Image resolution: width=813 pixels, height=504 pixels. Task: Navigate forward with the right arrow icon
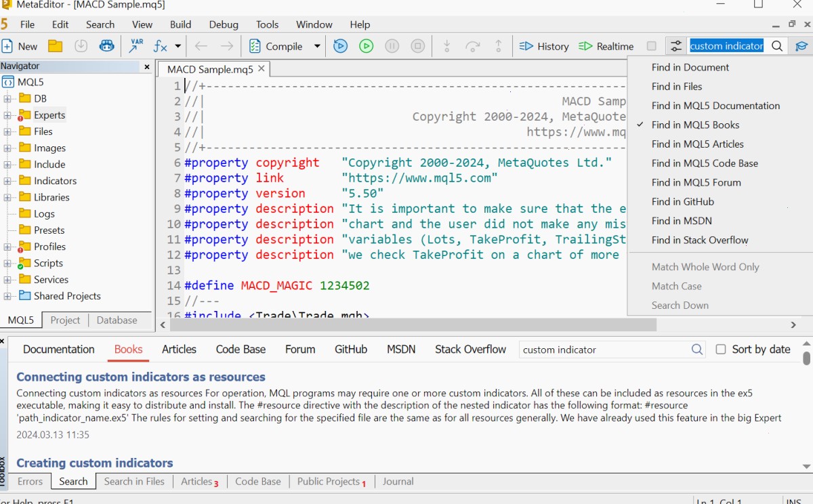coord(227,46)
